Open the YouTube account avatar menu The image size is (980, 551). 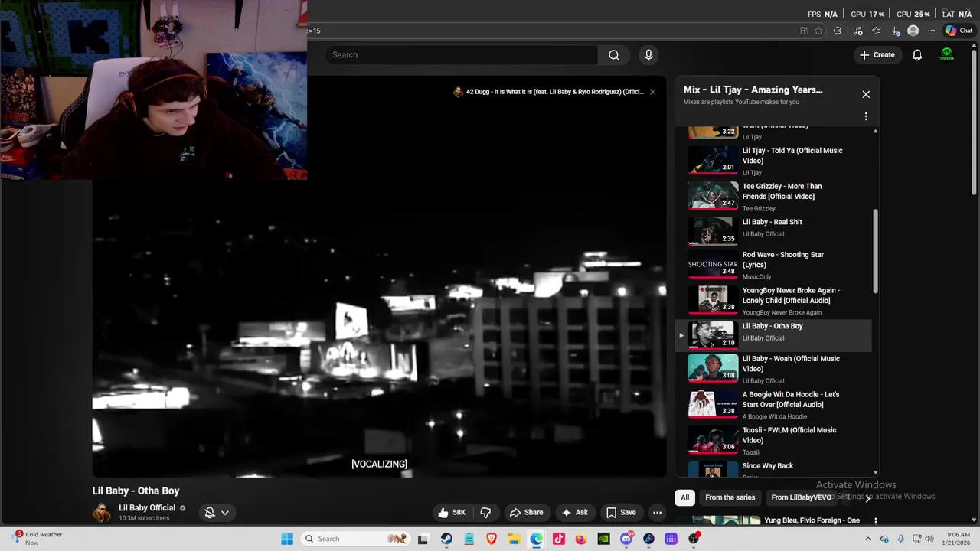pos(947,54)
